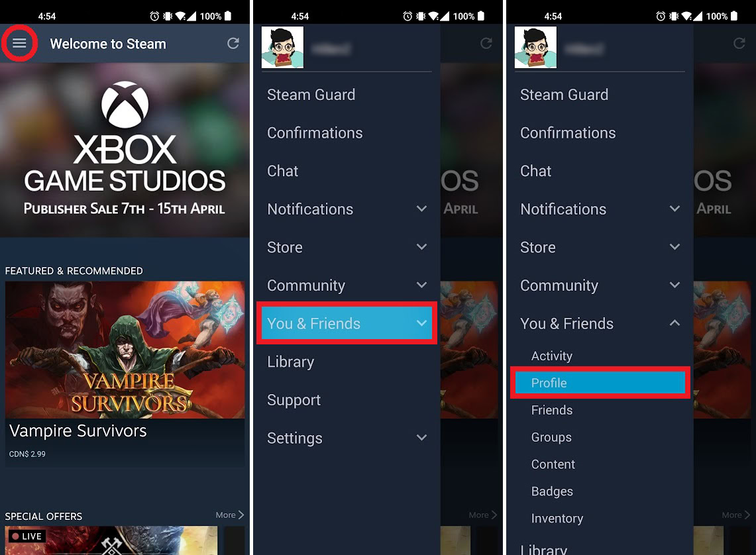
Task: Expand Community chevron in middle screen
Action: tap(421, 285)
